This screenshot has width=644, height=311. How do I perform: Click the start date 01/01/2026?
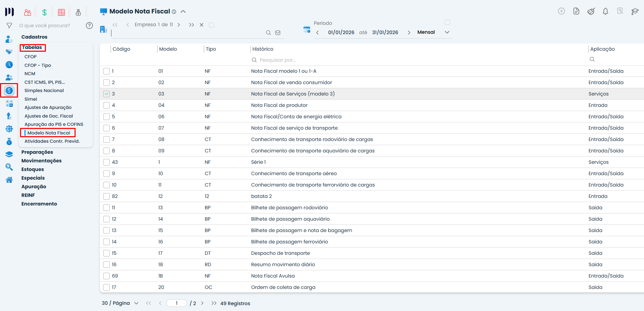click(341, 32)
